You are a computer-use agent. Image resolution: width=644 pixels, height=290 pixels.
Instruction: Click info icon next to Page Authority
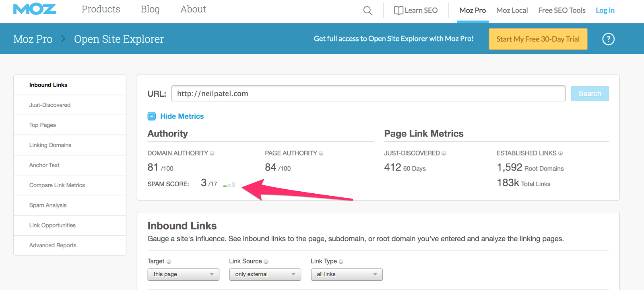tap(321, 153)
